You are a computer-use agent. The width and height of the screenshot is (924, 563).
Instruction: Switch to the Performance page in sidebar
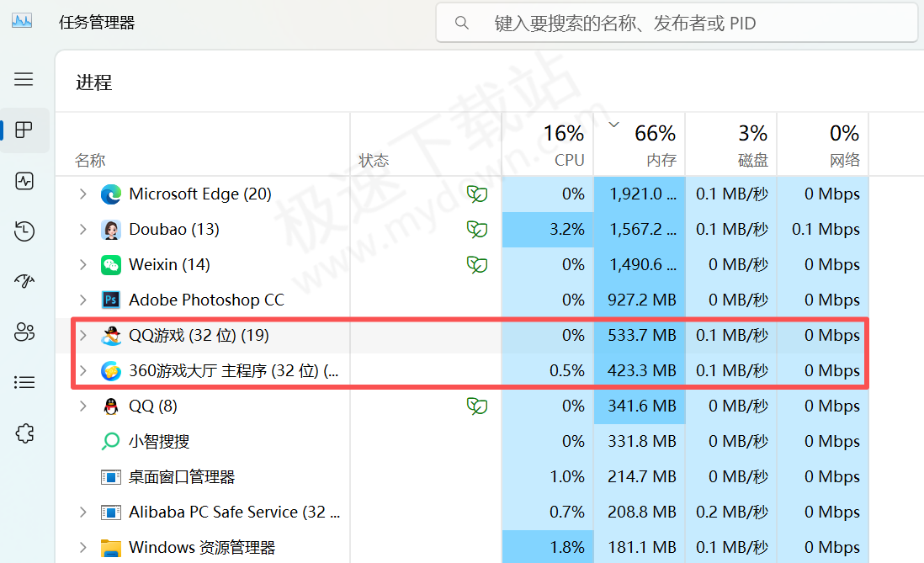[x=24, y=181]
